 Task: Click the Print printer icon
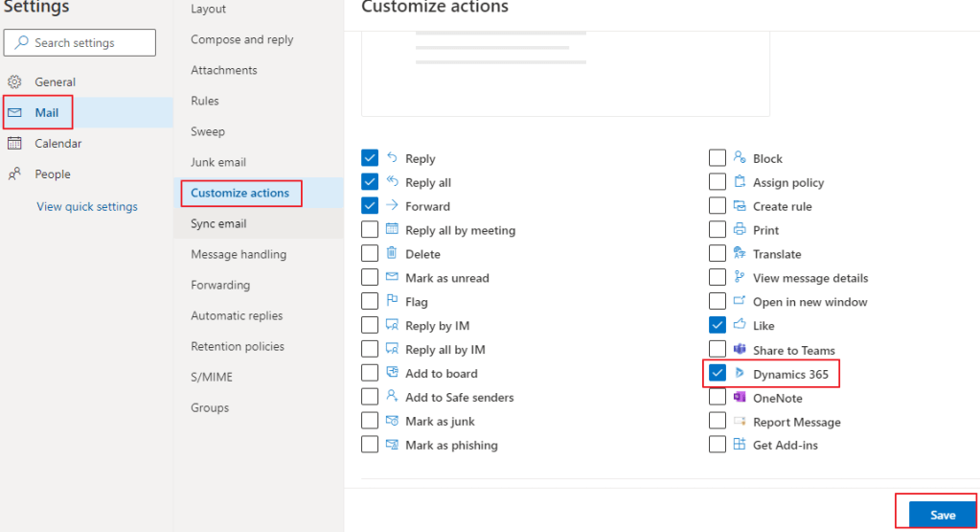(739, 230)
